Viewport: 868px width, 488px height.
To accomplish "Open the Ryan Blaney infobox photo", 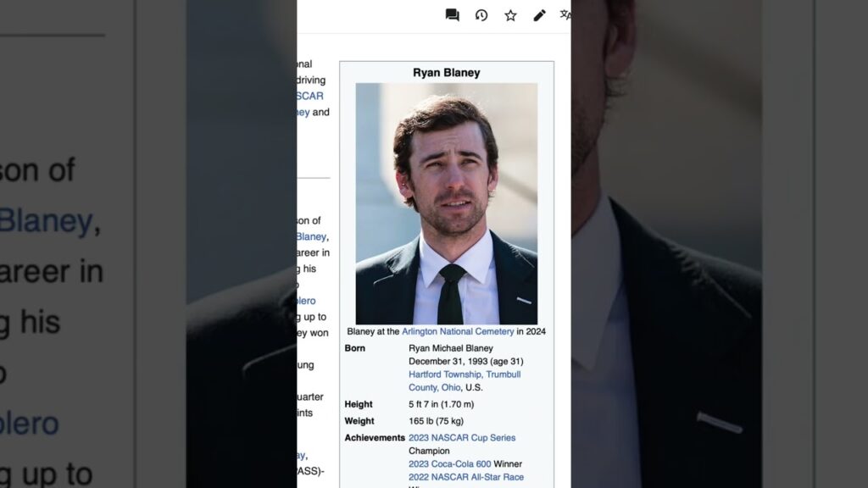I will pos(446,203).
